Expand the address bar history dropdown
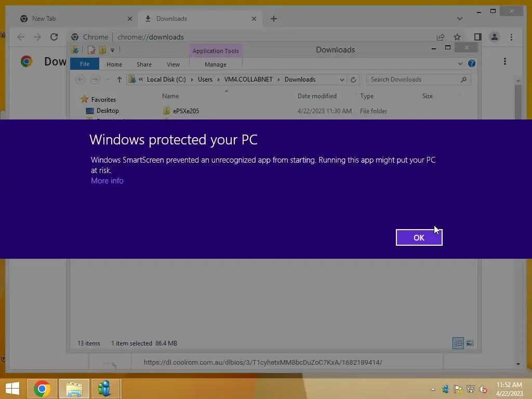This screenshot has height=399, width=532. point(342,79)
